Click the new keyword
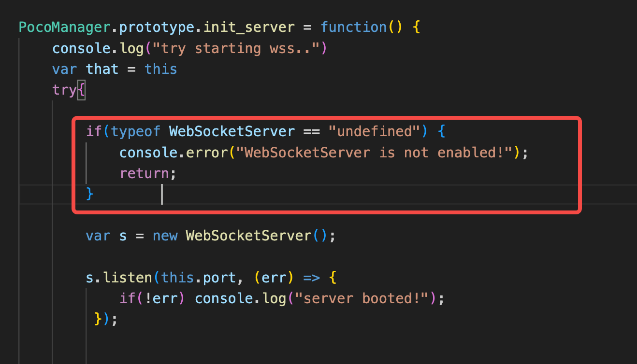The image size is (637, 364). tap(165, 236)
